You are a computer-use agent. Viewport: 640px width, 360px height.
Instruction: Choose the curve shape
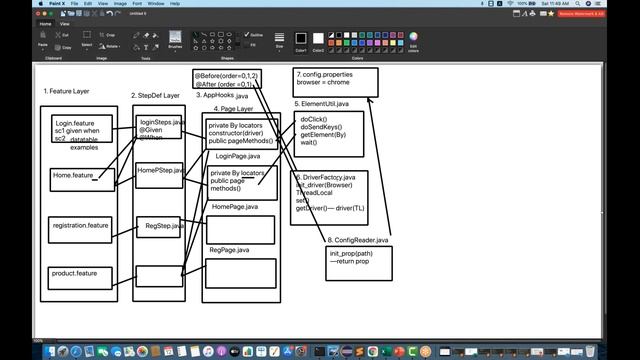tap(204, 35)
